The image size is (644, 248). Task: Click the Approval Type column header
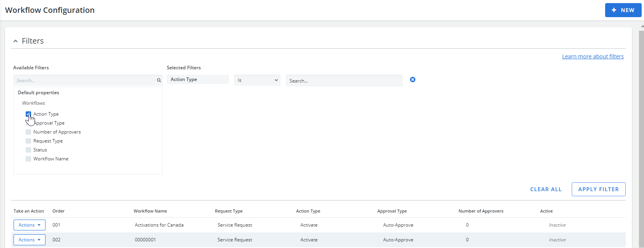coord(392,211)
